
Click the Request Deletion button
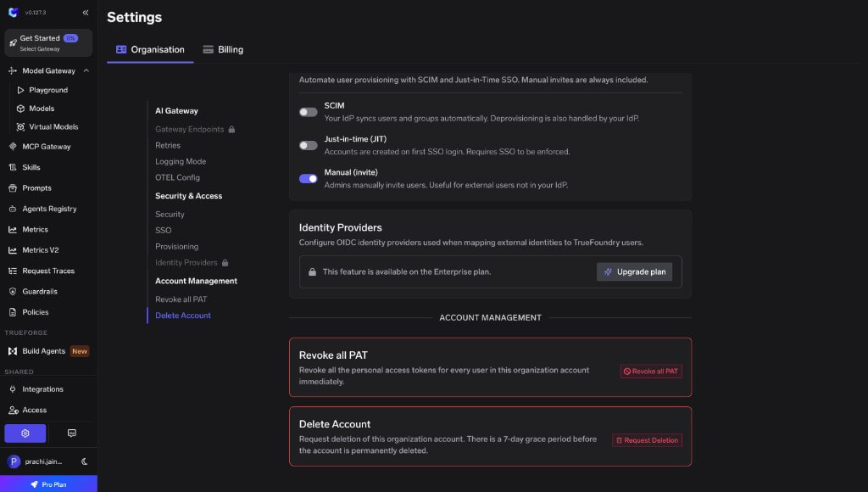coord(647,440)
